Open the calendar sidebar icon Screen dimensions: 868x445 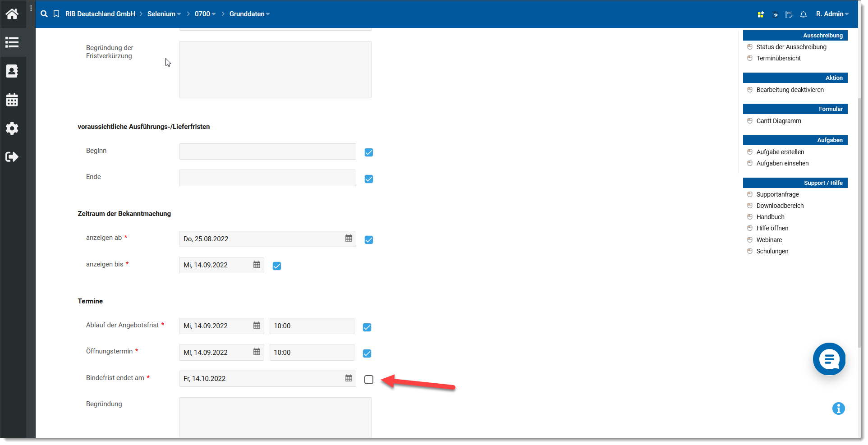(12, 100)
